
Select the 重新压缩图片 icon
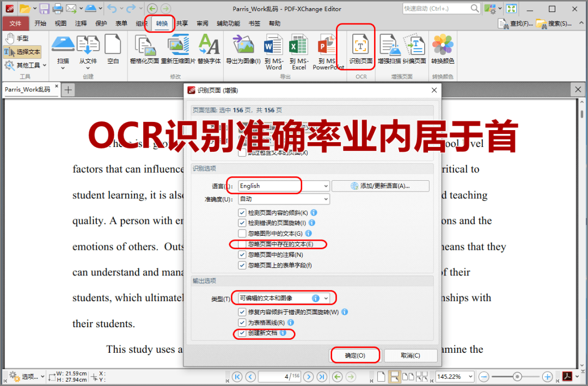point(177,49)
